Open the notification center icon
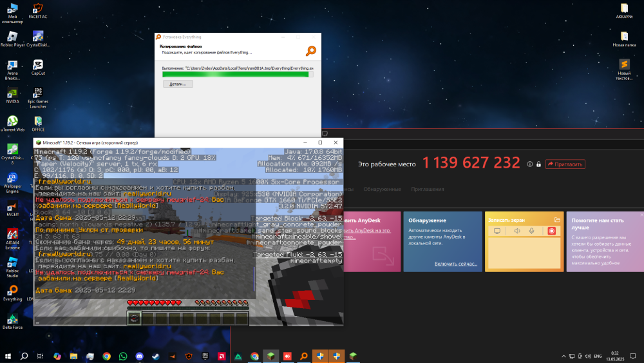Image resolution: width=644 pixels, height=363 pixels. 633,356
